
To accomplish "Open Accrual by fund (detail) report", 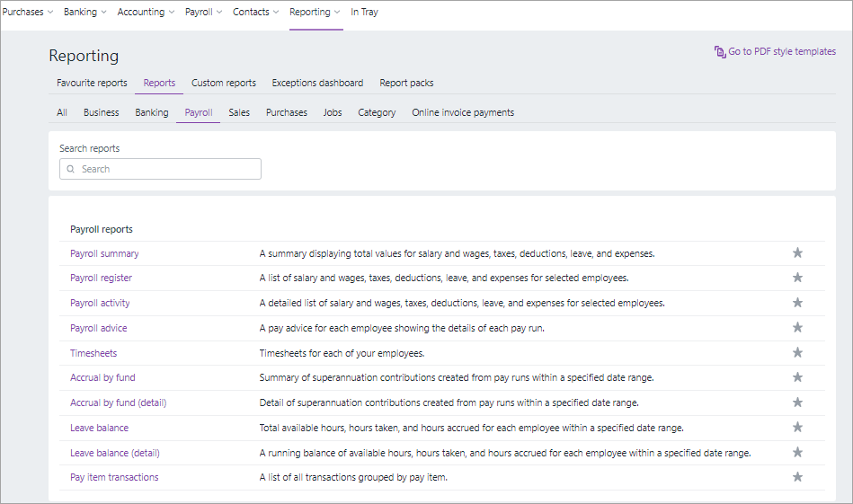I will [118, 402].
